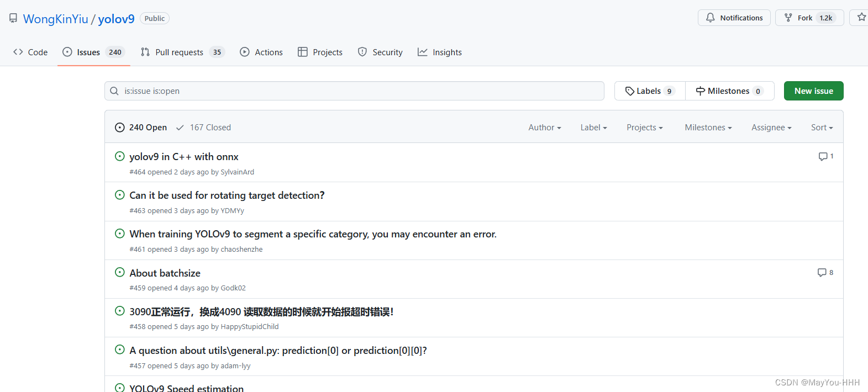Image resolution: width=868 pixels, height=392 pixels.
Task: Click author chaoshenzhe
Action: coord(241,250)
